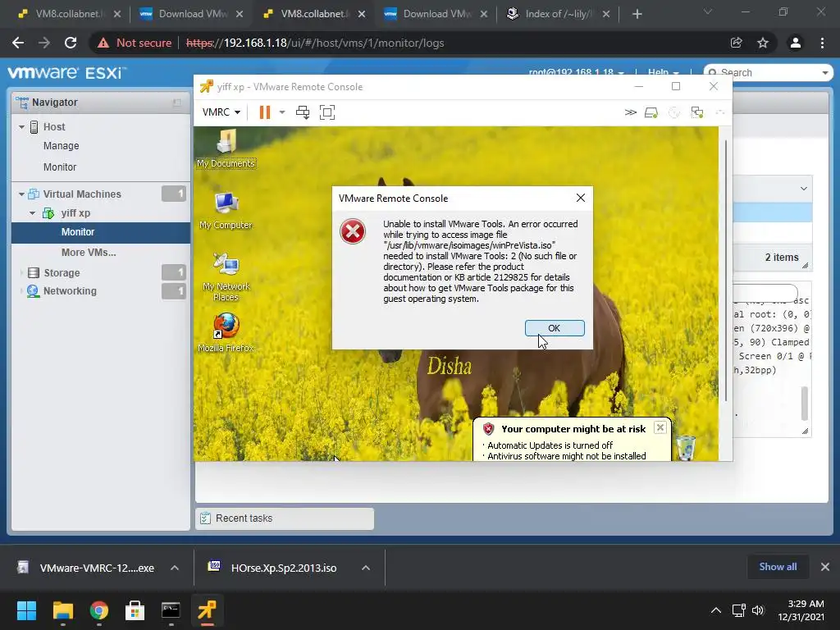Open File Explorer from the taskbar
This screenshot has height=630, width=840.
62,610
